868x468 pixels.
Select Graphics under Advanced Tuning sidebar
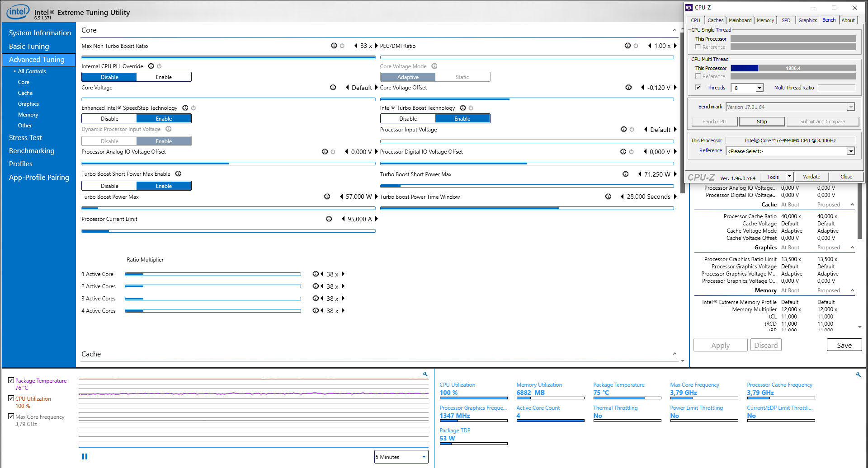28,104
